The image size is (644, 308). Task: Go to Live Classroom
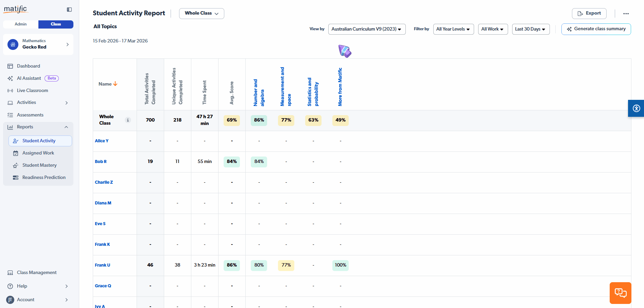pyautogui.click(x=32, y=91)
